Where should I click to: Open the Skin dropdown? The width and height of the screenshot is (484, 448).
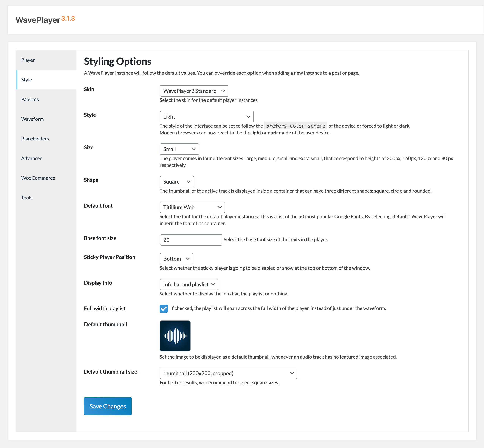click(x=194, y=91)
